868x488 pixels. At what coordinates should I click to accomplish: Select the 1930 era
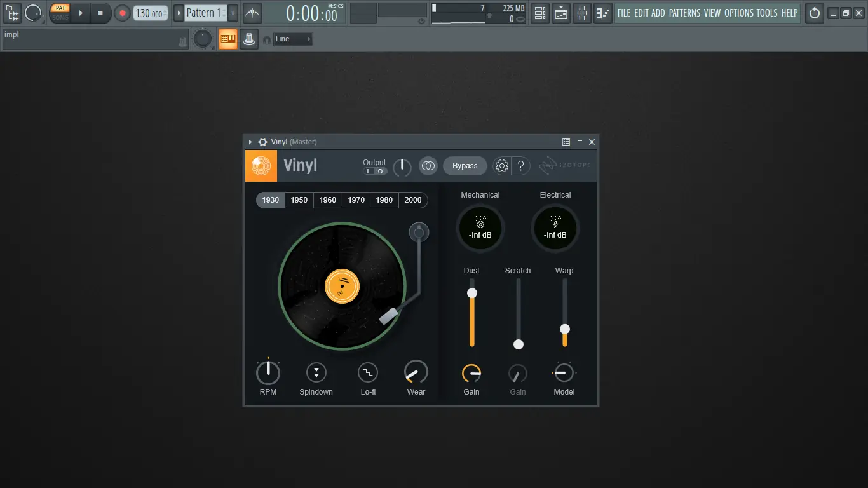pyautogui.click(x=271, y=200)
